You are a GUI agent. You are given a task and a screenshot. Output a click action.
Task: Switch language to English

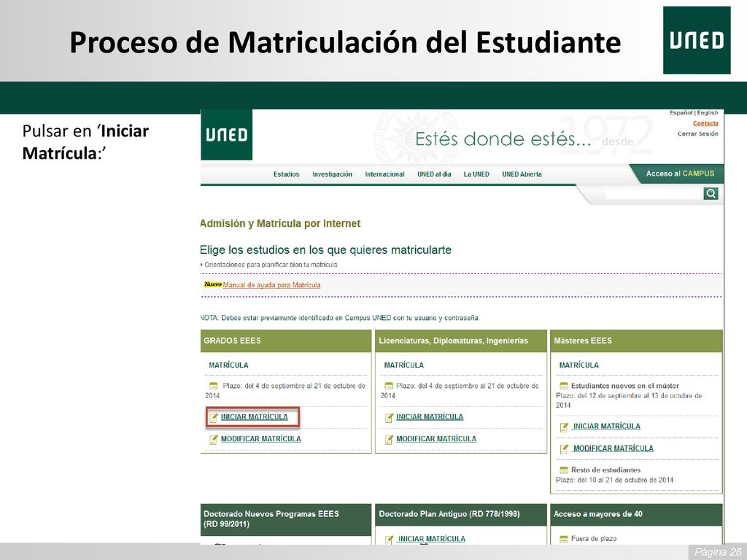(x=708, y=113)
